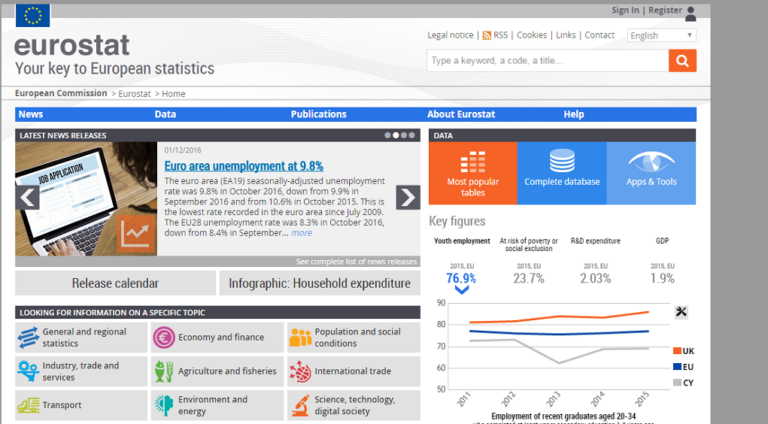Click CY gray legend swatch
This screenshot has height=424, width=768.
pyautogui.click(x=677, y=382)
